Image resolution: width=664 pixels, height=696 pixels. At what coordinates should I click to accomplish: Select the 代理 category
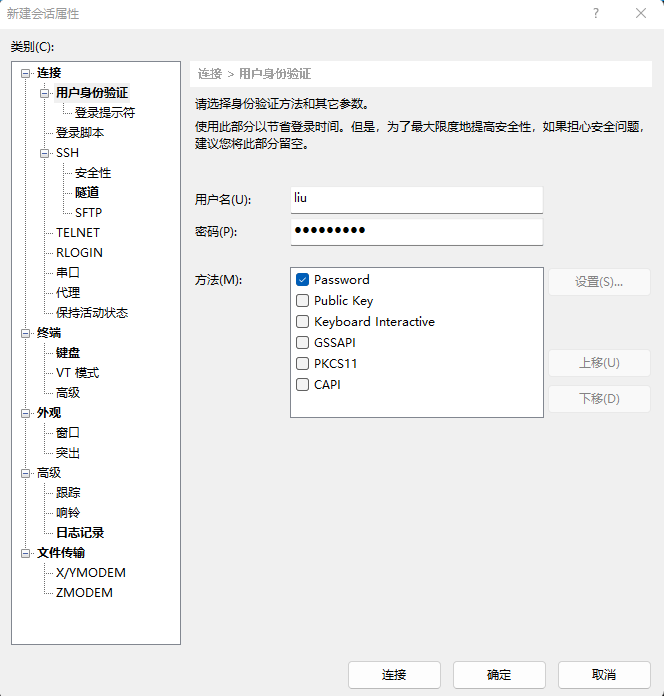(68, 293)
